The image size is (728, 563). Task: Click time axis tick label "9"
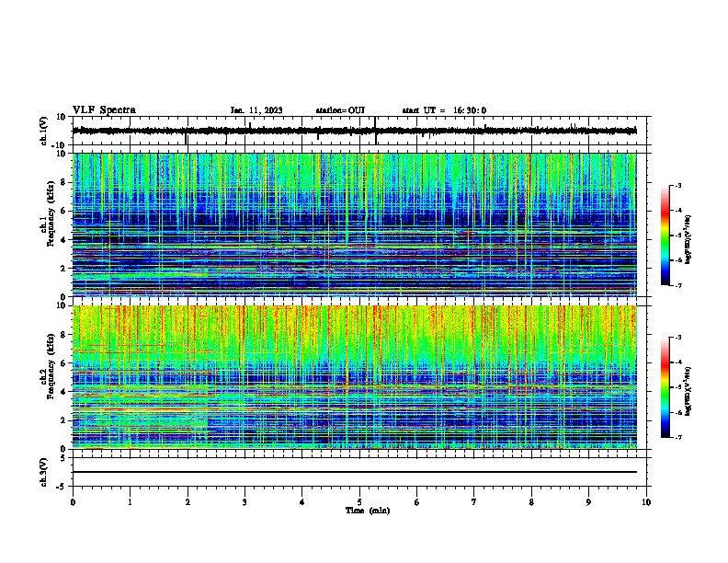588,502
